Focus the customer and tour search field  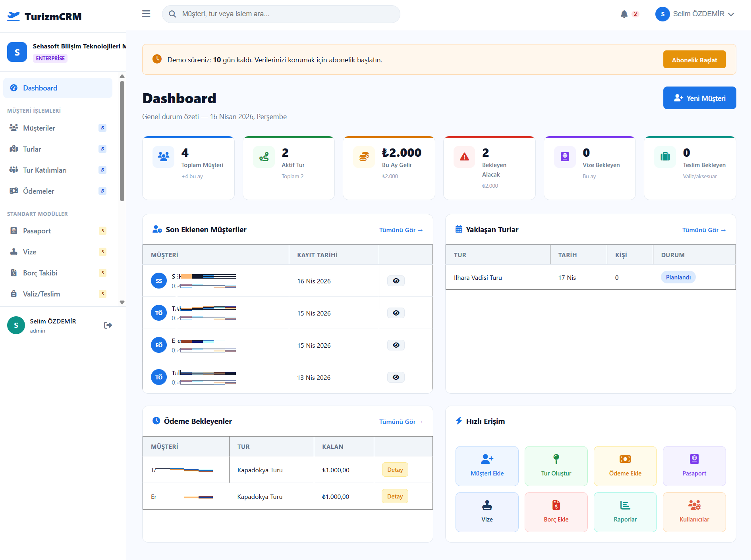tap(286, 14)
